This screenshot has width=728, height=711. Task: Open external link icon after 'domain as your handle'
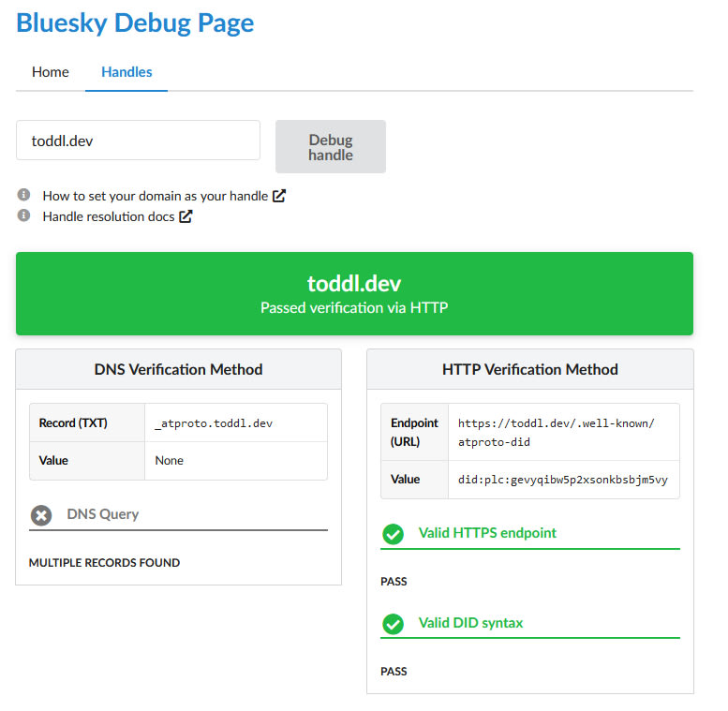278,196
